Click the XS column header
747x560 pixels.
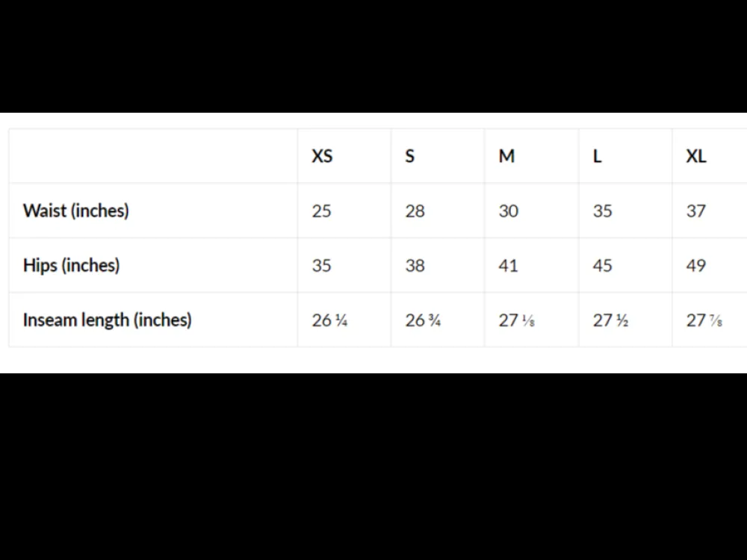322,156
